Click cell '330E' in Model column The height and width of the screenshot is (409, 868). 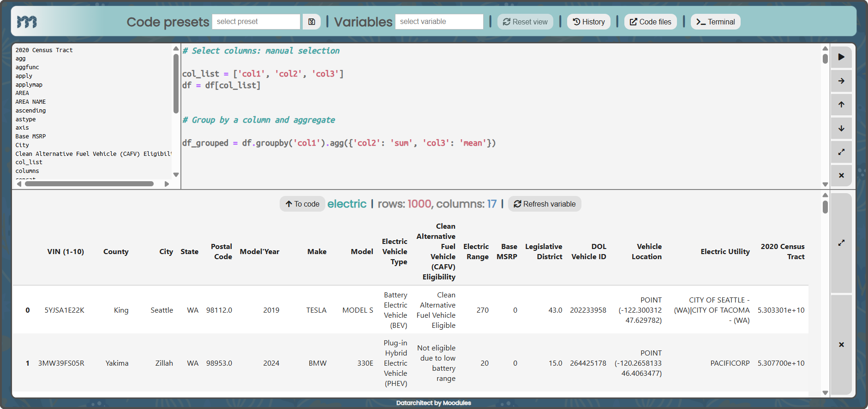pos(365,363)
